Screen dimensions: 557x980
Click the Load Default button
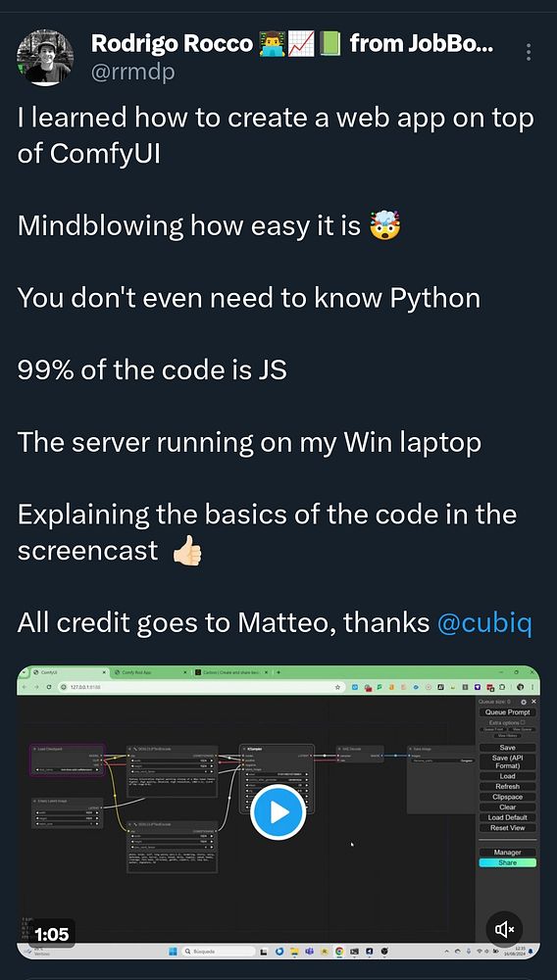point(508,817)
